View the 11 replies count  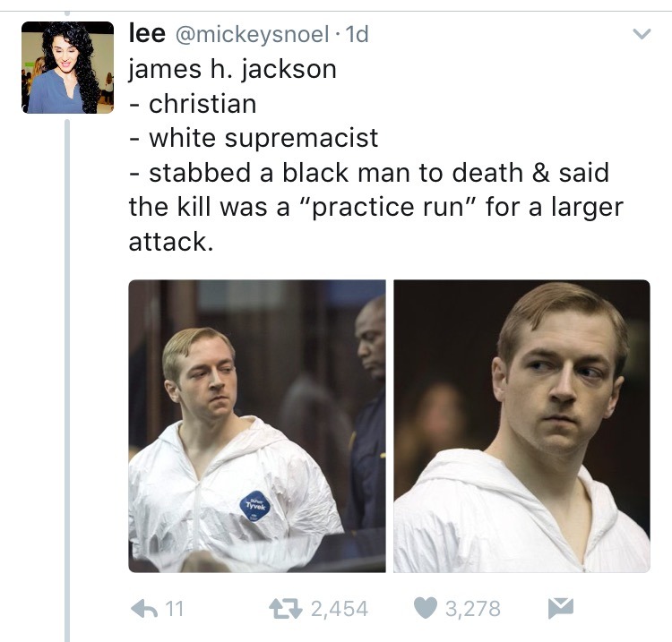click(x=175, y=609)
